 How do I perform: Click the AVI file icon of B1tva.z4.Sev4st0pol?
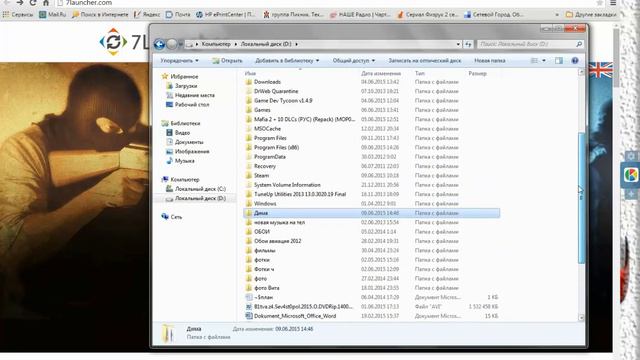(249, 307)
